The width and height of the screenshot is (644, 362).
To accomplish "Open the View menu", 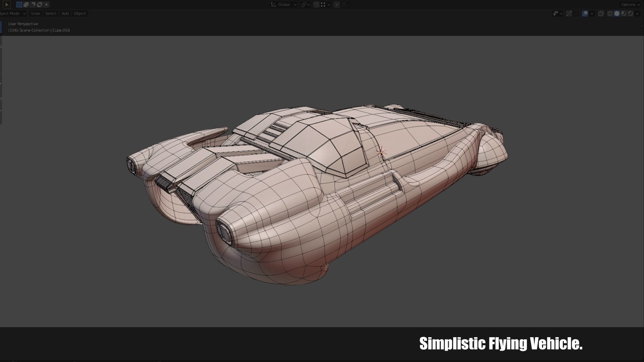I will (x=35, y=14).
